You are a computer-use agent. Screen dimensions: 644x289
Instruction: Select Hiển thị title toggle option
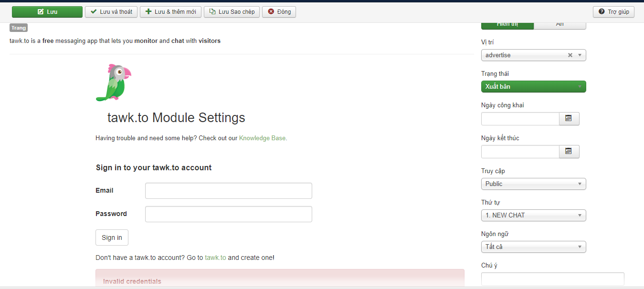(507, 25)
